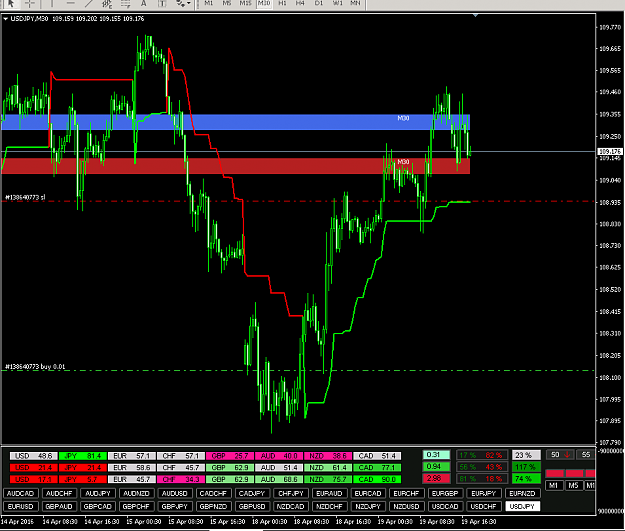Open the GBPNZD pair
The image size is (625, 531).
pos(213,506)
